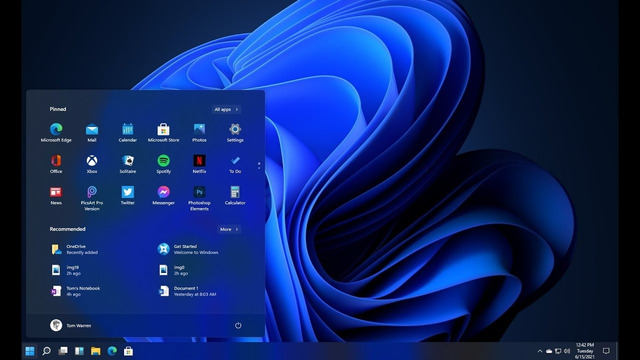This screenshot has width=640, height=360.
Task: Open the News app
Action: [x=56, y=196]
